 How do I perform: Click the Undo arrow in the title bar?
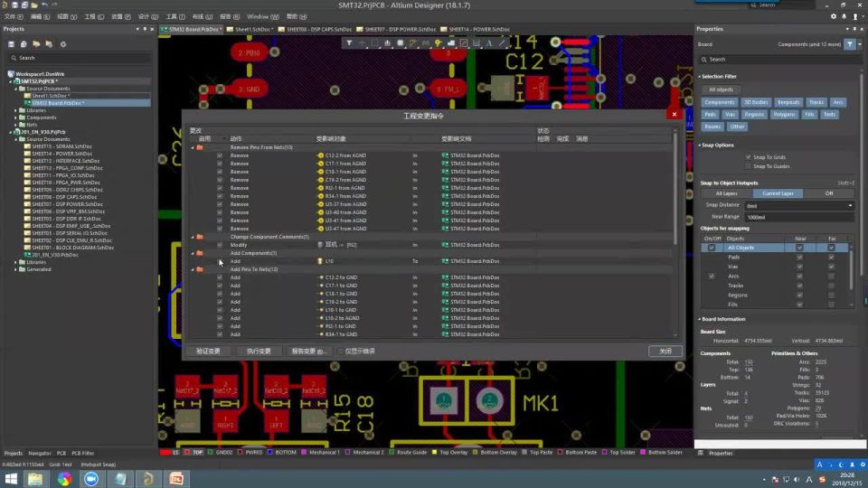[x=45, y=5]
